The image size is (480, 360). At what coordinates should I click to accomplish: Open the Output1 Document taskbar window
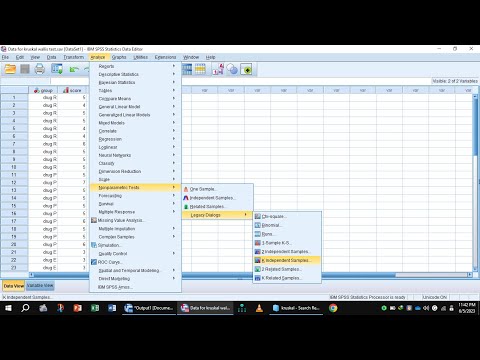149,308
